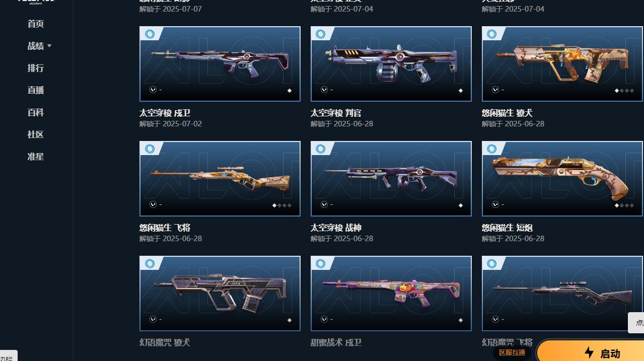This screenshot has height=361, width=644.
Task: Click the lightning bolt icon on 启动 button
Action: click(589, 352)
